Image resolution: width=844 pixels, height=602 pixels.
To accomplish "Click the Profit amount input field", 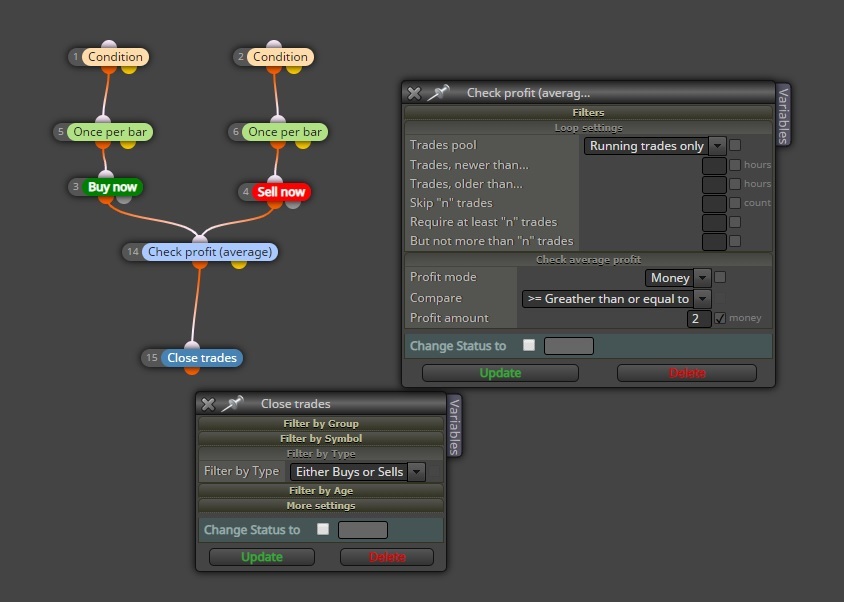I will click(x=699, y=319).
